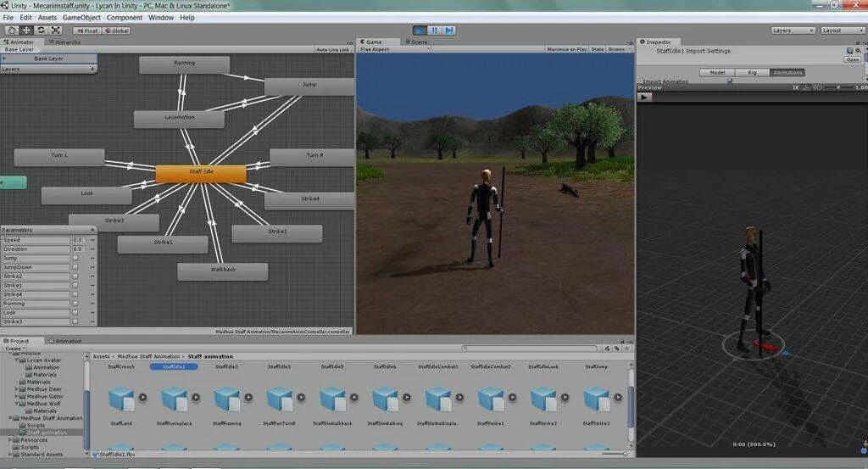
Task: Click the Maximize on Play button
Action: pos(566,49)
